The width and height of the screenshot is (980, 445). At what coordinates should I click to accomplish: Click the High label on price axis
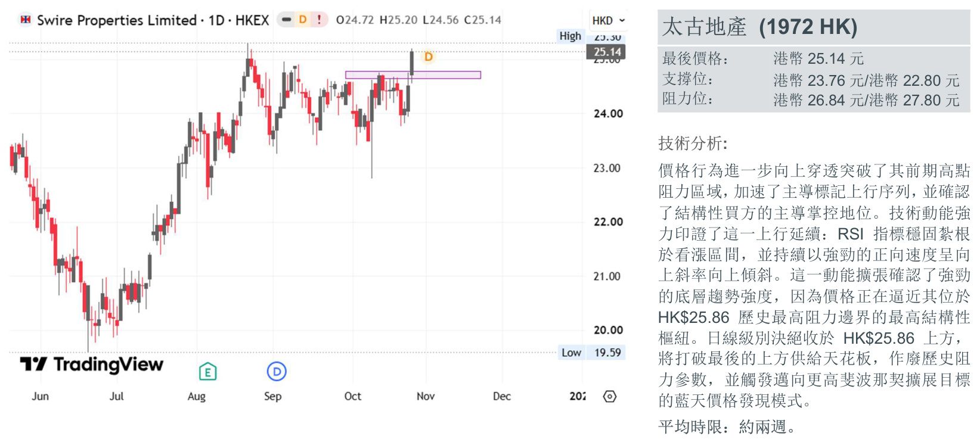click(570, 36)
